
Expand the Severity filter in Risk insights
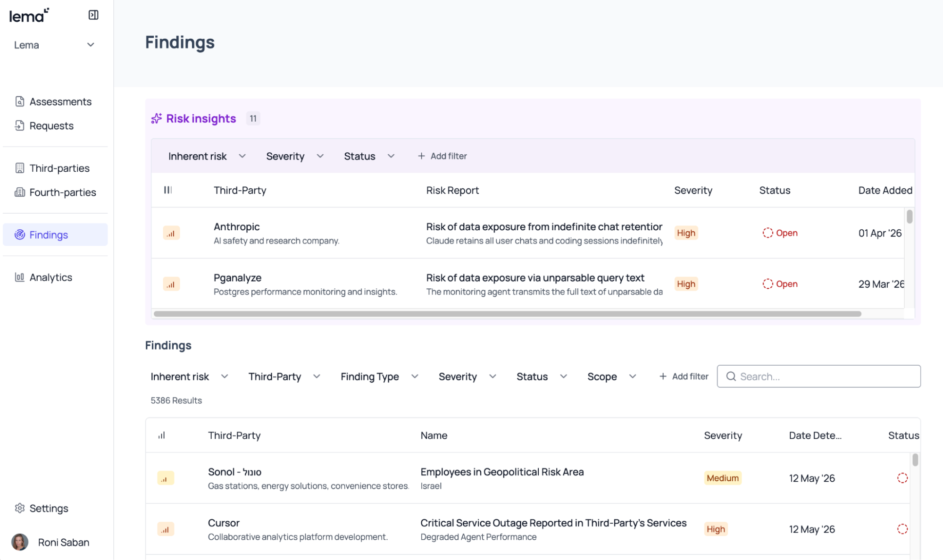tap(295, 156)
